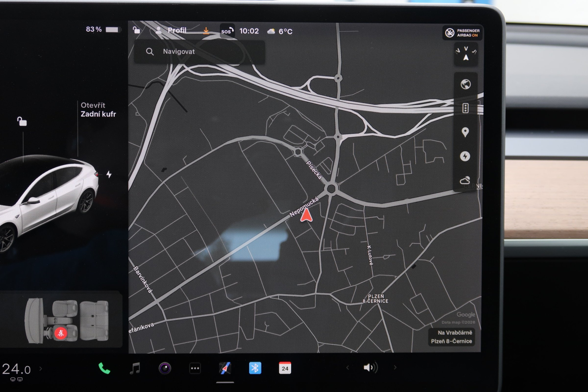
Task: Tap the software update download arrow
Action: (x=206, y=31)
